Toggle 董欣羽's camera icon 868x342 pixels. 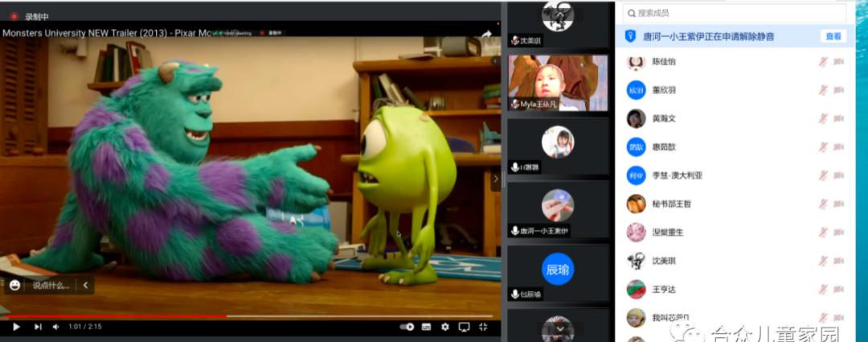tap(838, 90)
